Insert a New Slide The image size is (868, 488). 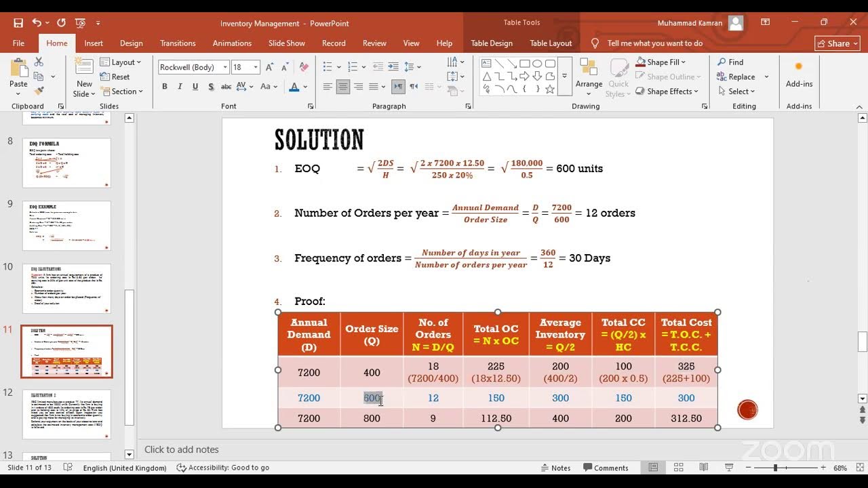[x=84, y=78]
